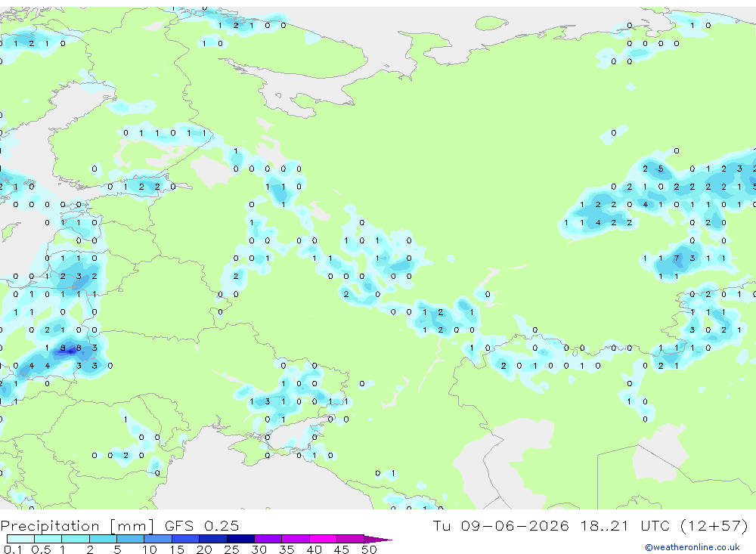
Task: Click the legend scale label '35'
Action: [287, 549]
